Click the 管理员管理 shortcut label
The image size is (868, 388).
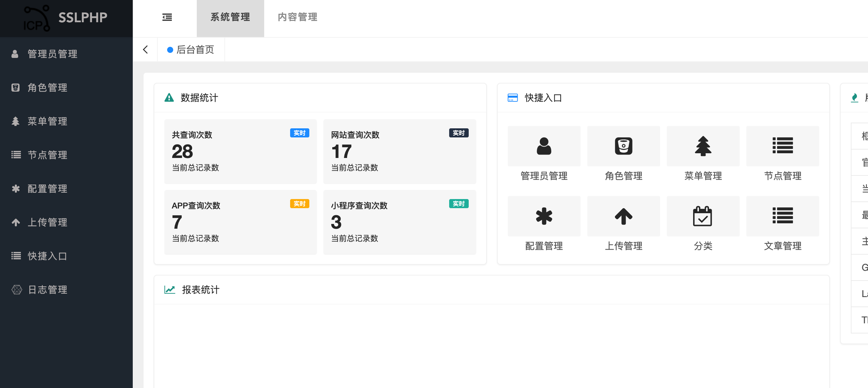pyautogui.click(x=544, y=176)
